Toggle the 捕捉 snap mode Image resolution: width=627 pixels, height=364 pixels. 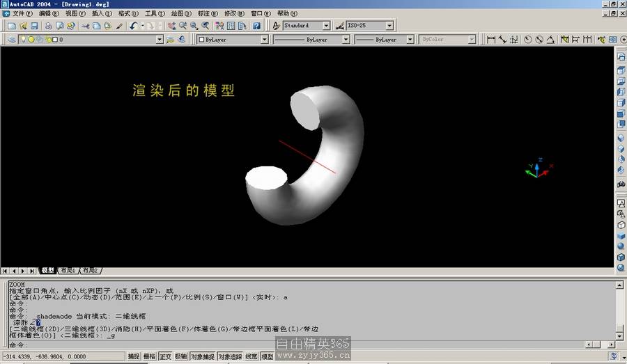click(x=134, y=356)
